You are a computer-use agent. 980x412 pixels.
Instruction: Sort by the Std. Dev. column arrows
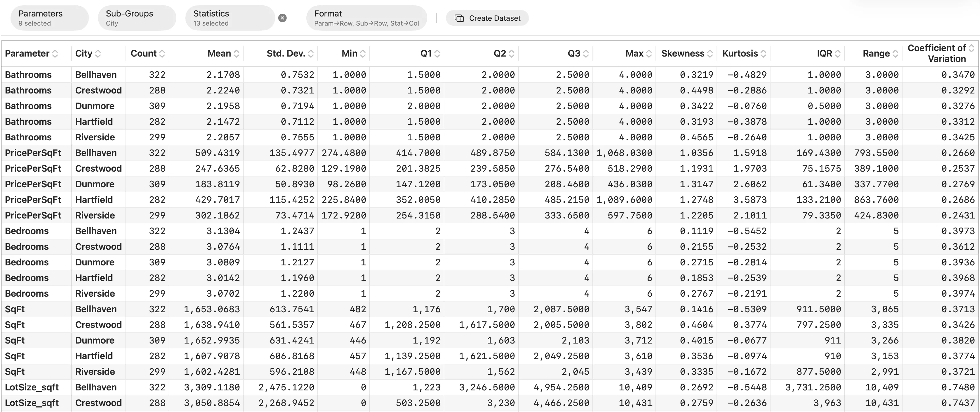[x=311, y=54]
